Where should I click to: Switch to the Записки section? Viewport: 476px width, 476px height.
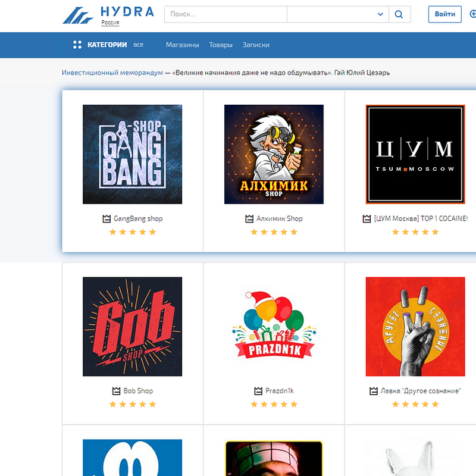(x=256, y=45)
